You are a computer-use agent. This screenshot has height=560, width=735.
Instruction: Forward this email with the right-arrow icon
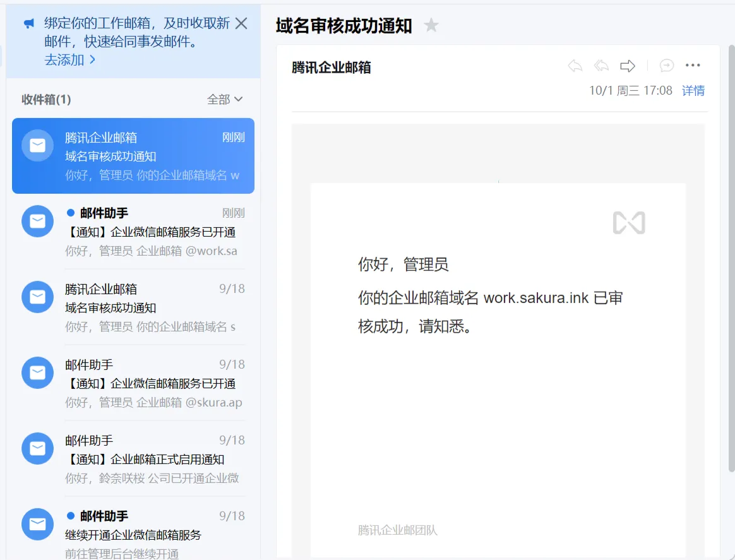pos(627,66)
